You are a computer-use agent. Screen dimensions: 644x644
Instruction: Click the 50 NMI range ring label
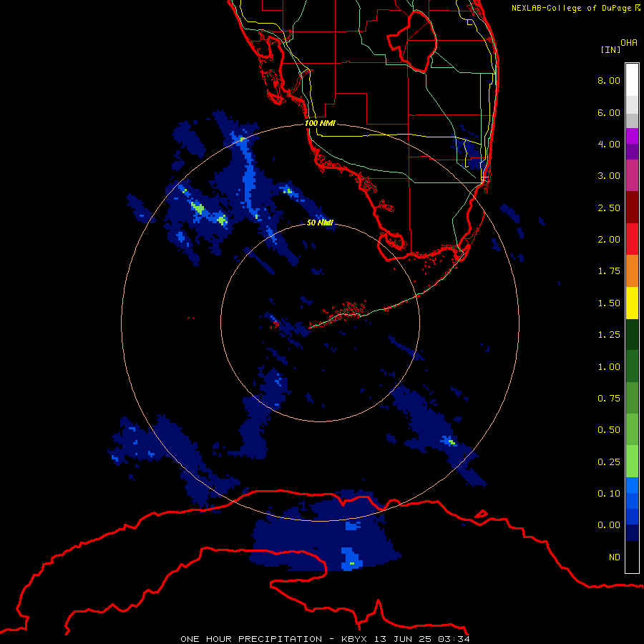tap(320, 223)
